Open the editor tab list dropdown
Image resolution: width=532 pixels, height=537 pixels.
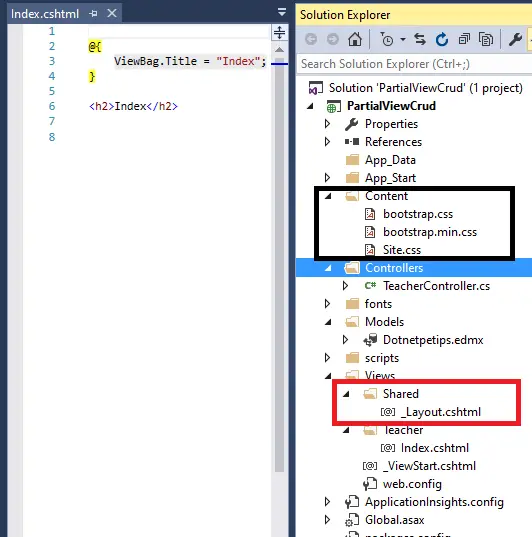[282, 12]
